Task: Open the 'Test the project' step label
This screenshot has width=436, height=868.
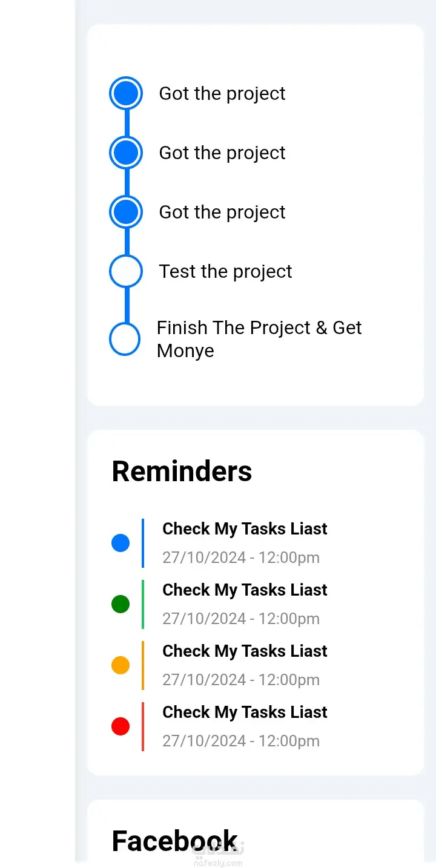Action: coord(225,271)
